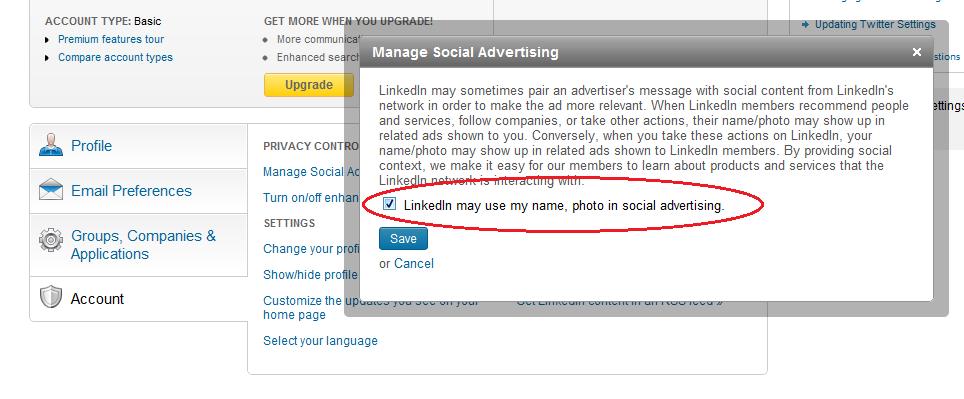Click the Profile person icon
Image resolution: width=964 pixels, height=399 pixels.
tap(51, 144)
